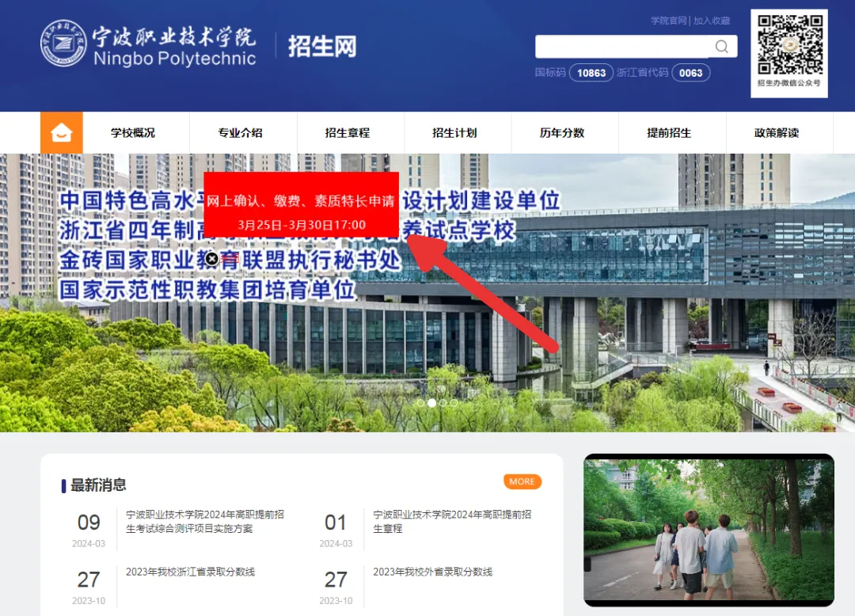Image resolution: width=855 pixels, height=616 pixels.
Task: Close the popup with the X icon
Action: tap(211, 258)
